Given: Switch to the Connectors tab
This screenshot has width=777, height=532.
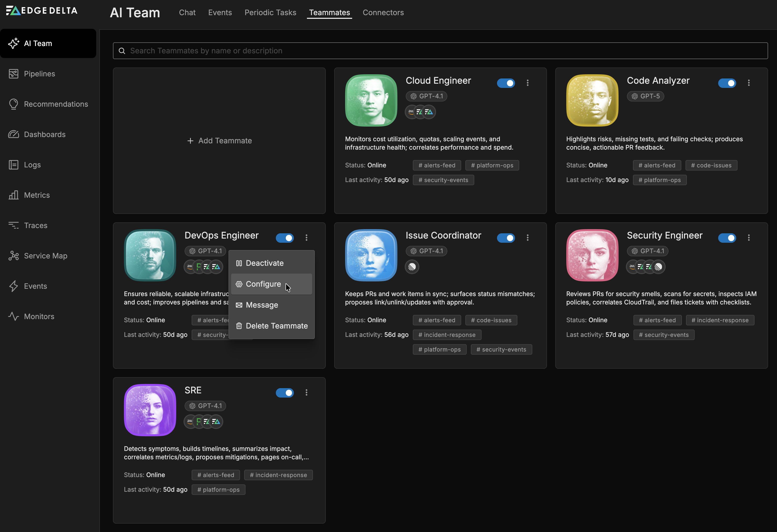Looking at the screenshot, I should pos(383,12).
